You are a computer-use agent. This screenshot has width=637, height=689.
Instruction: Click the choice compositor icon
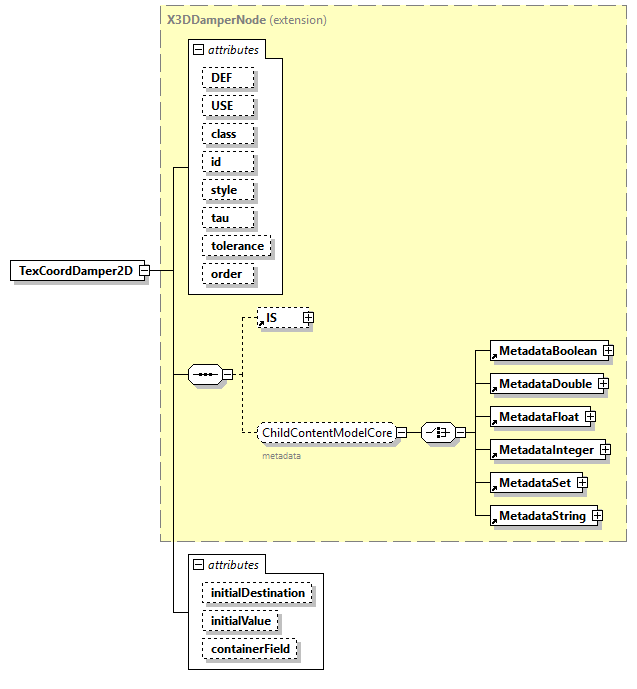click(437, 432)
